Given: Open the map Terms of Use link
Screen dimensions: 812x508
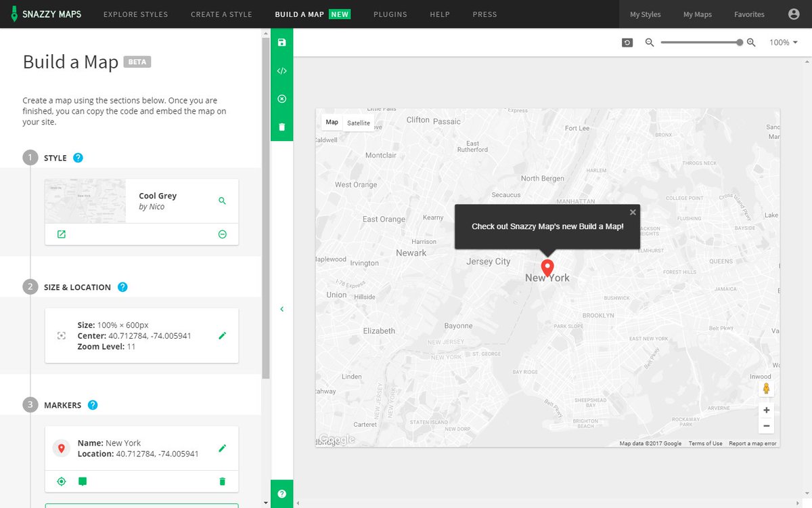Looking at the screenshot, I should (x=705, y=444).
